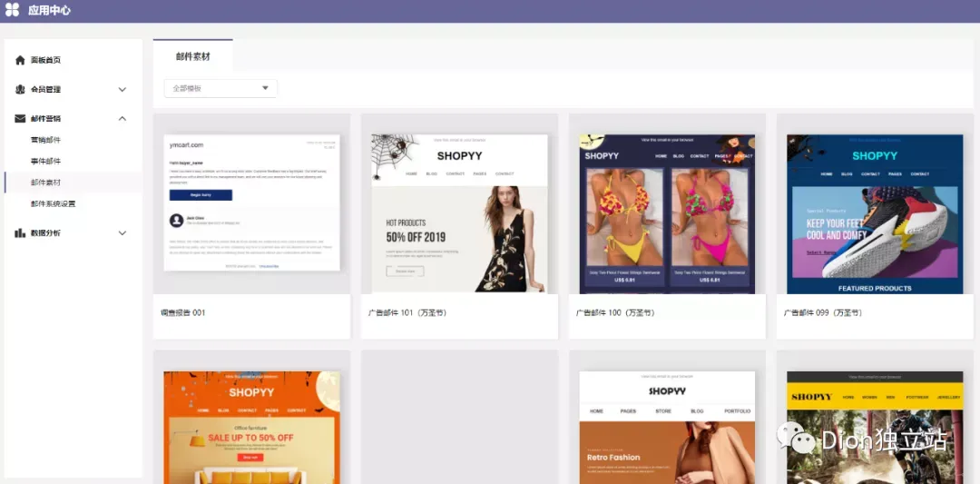Select the 广告邮件 101 Halloween template
Viewport: 980px width, 484px height.
pyautogui.click(x=459, y=214)
